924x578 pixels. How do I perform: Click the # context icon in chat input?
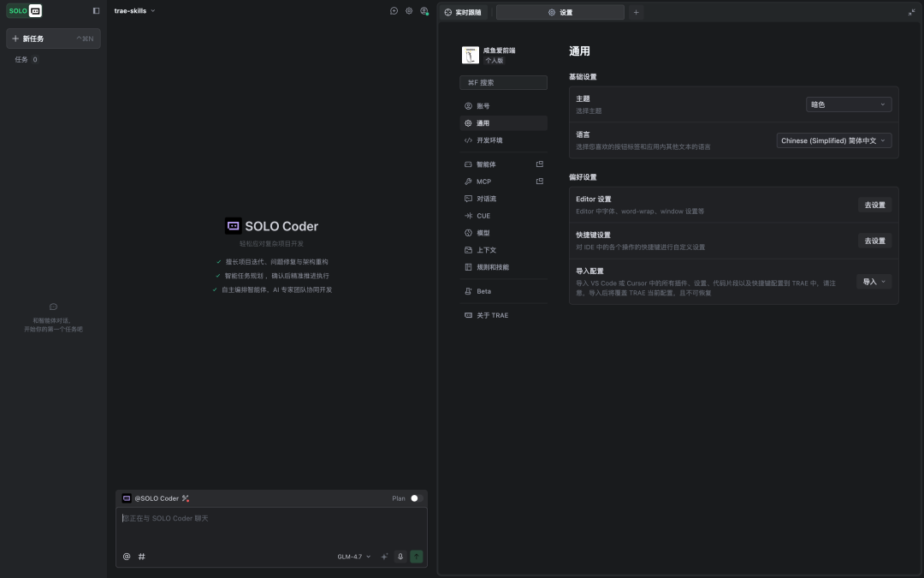click(x=142, y=557)
